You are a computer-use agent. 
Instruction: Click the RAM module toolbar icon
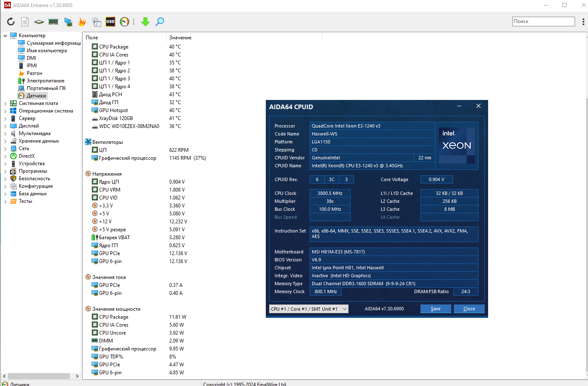(53, 22)
